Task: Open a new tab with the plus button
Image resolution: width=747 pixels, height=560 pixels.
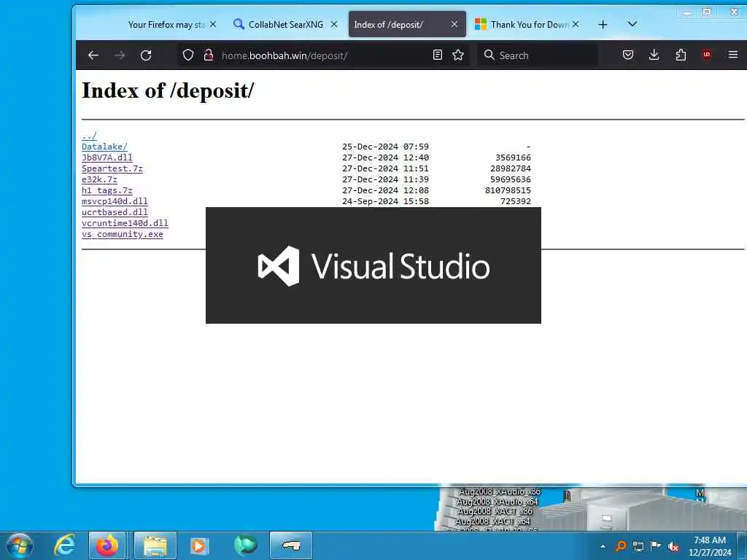Action: coord(603,25)
